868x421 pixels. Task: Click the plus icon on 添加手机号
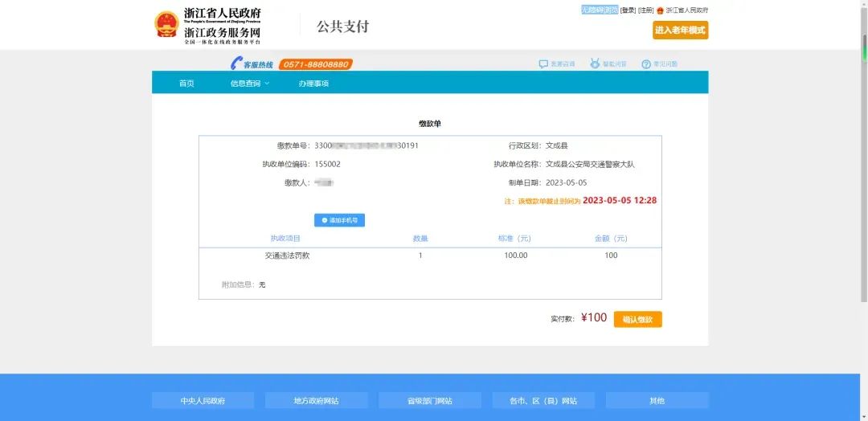[x=325, y=220]
